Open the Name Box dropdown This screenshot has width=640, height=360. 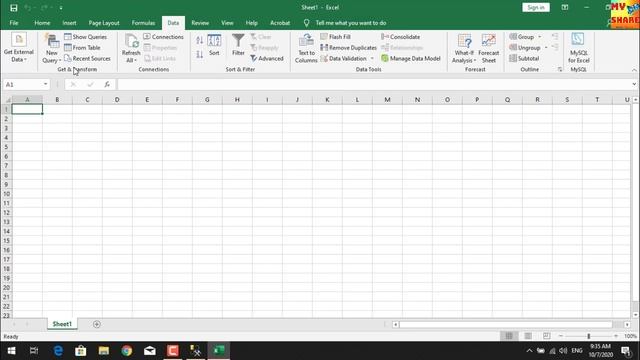coord(45,84)
